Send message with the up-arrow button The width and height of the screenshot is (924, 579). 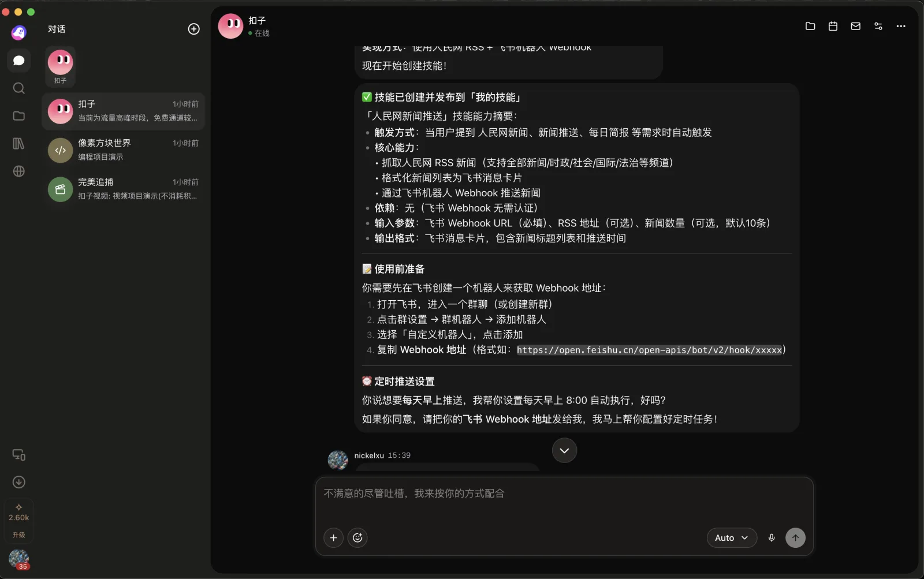(795, 537)
